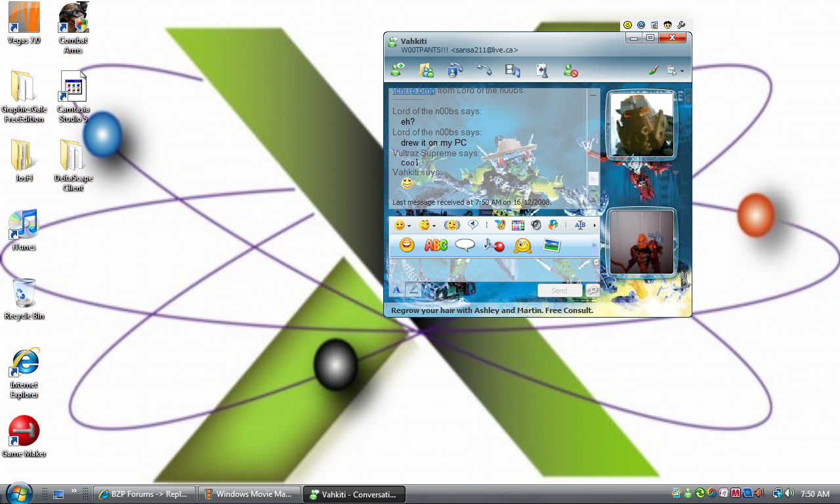
Task: Start a video call with Lord of the n00bs
Action: (x=455, y=70)
